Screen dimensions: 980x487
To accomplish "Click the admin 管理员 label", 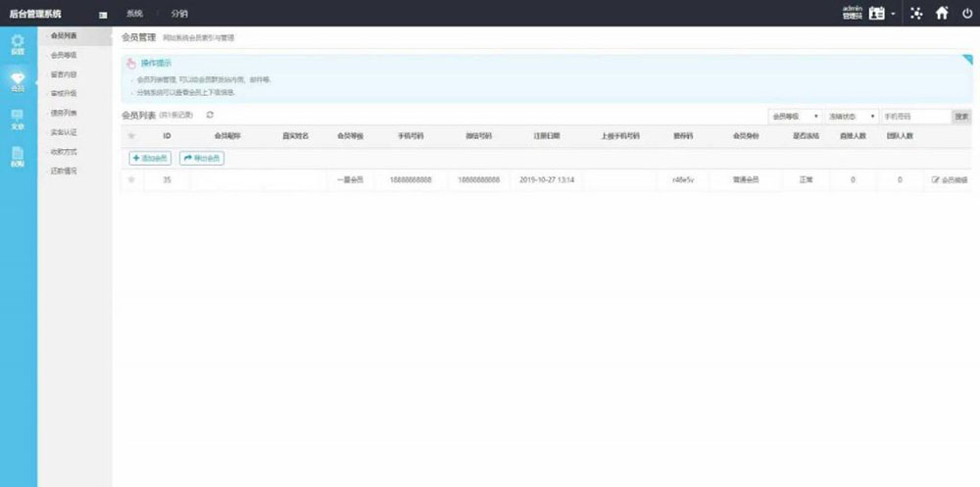I will [x=853, y=13].
